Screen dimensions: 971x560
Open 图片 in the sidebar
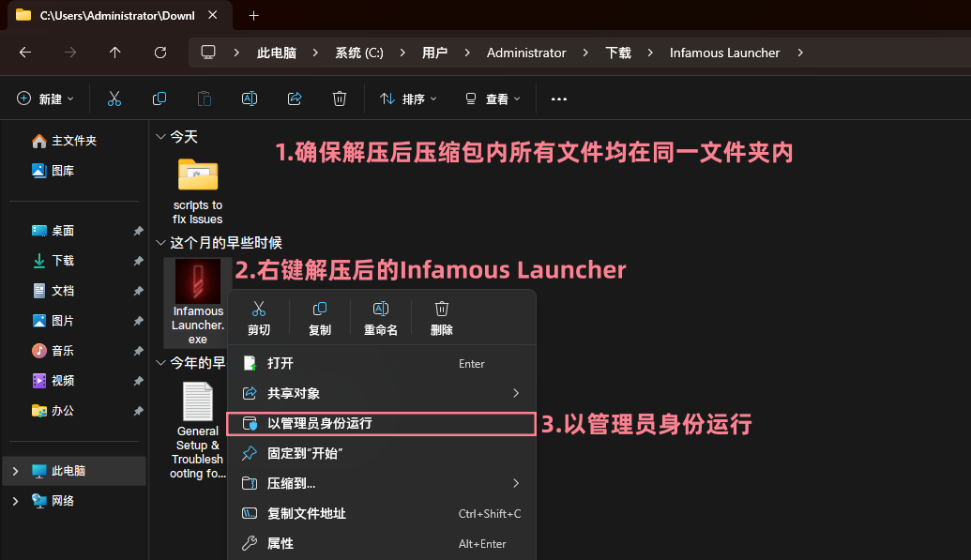point(53,320)
